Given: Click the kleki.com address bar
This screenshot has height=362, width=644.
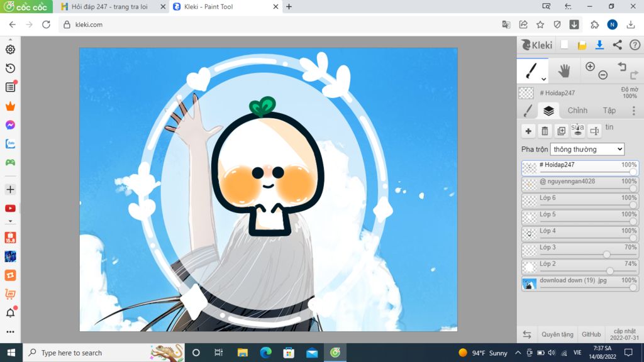Looking at the screenshot, I should 279,25.
